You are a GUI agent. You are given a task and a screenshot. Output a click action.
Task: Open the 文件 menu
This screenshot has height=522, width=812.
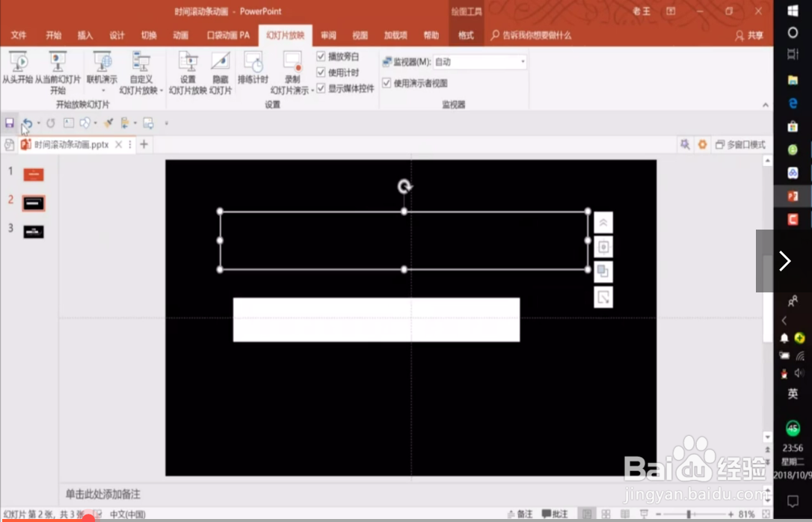19,35
